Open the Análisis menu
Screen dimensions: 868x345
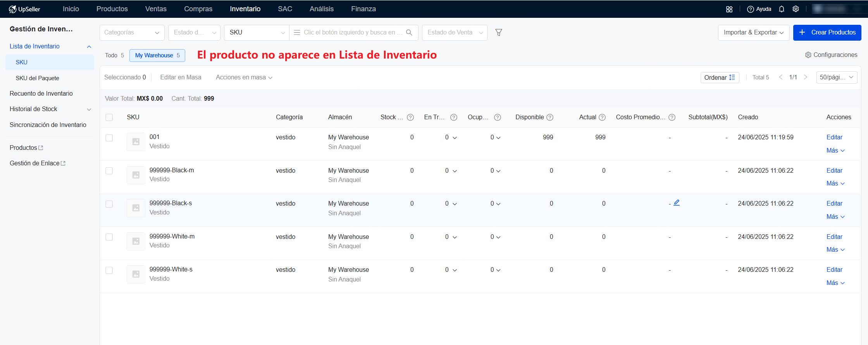(322, 9)
